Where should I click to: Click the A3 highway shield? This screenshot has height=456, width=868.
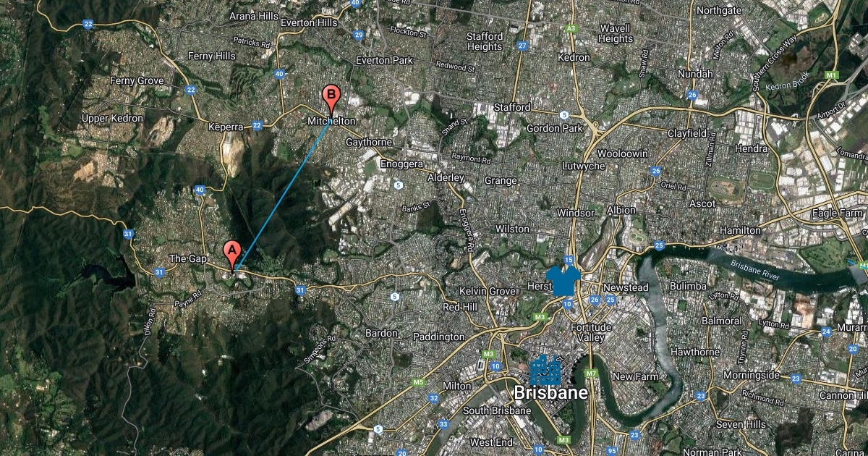572,28
